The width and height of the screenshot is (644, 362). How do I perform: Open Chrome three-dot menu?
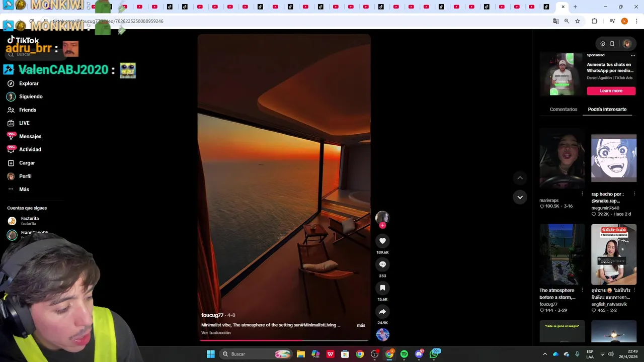click(x=637, y=21)
